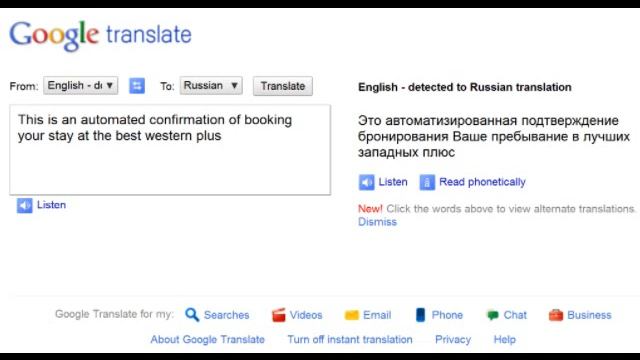The height and width of the screenshot is (360, 640).
Task: Open the From language dropdown
Action: click(x=81, y=86)
